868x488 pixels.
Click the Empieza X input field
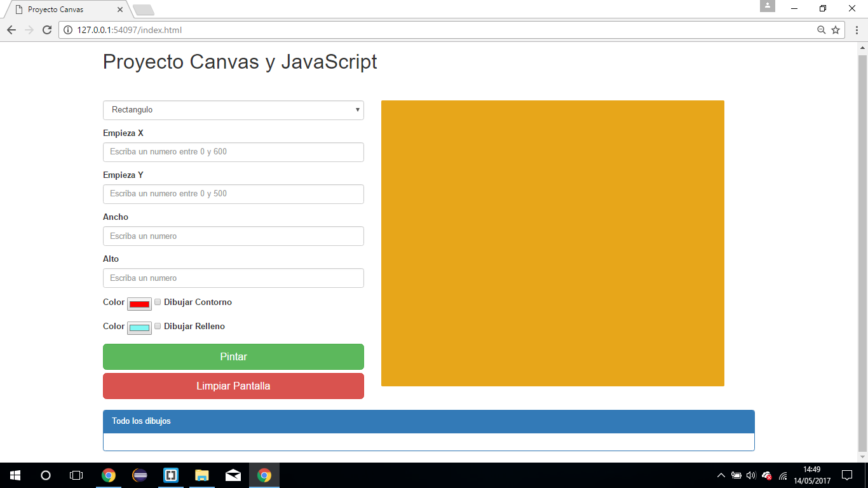(233, 152)
